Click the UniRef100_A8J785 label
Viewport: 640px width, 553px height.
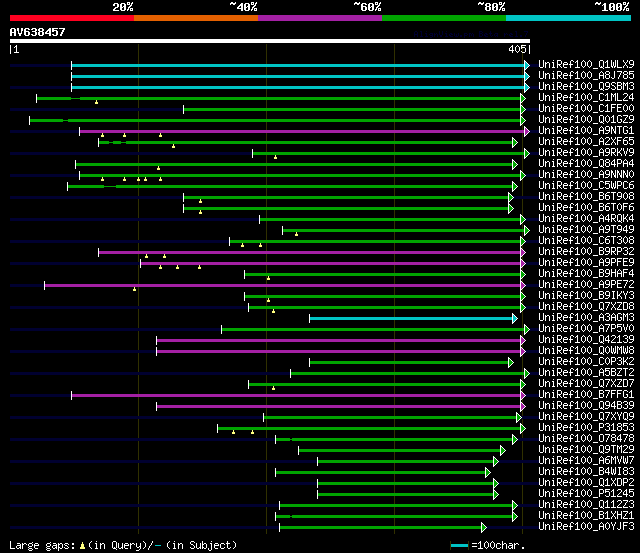pos(586,76)
